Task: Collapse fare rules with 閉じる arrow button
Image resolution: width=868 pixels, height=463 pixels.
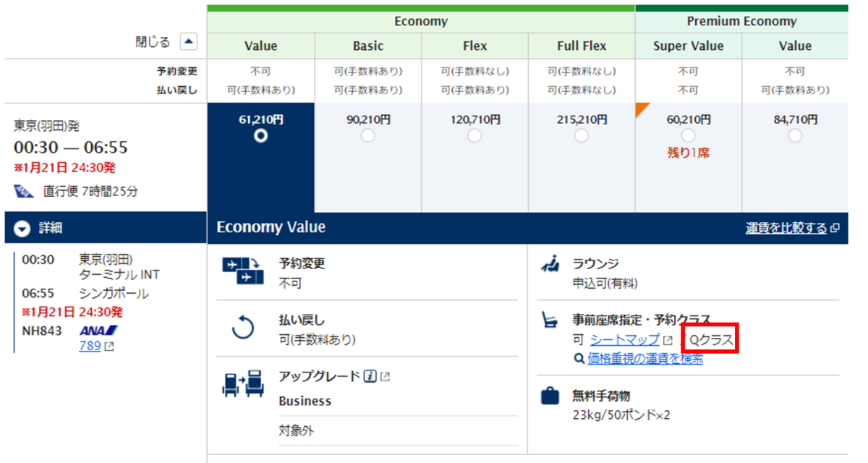Action: tap(188, 42)
